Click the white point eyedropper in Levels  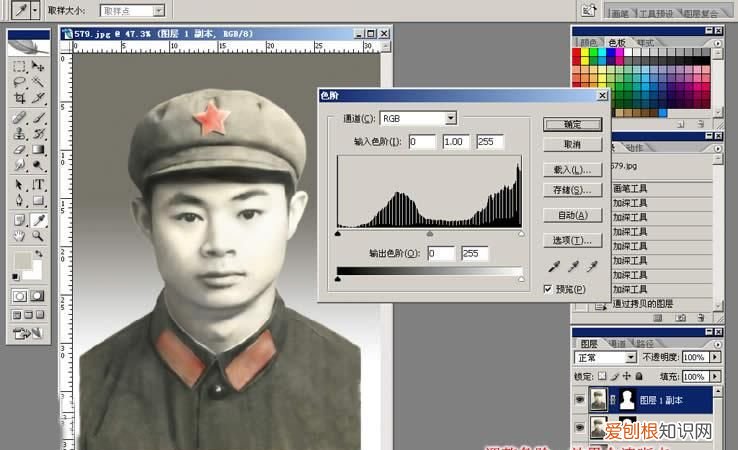coord(594,267)
